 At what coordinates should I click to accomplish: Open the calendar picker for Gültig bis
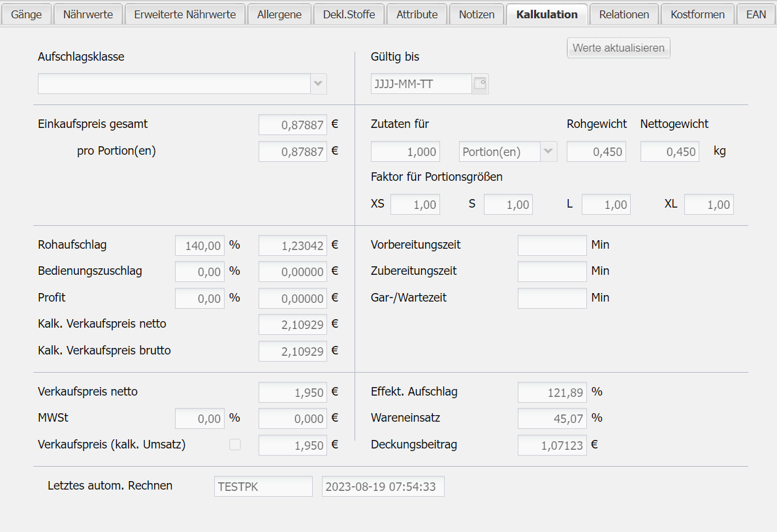pyautogui.click(x=480, y=84)
